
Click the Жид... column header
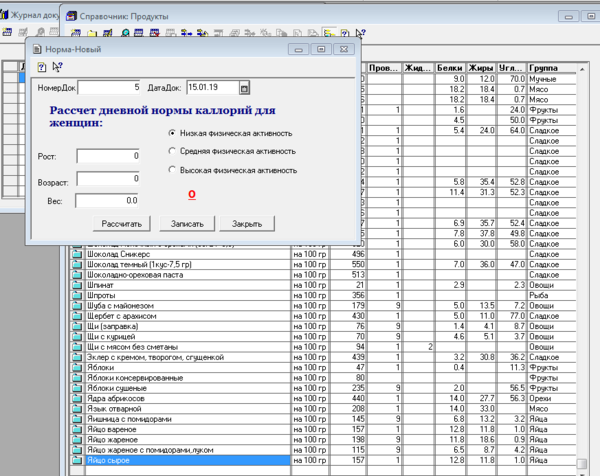click(418, 68)
